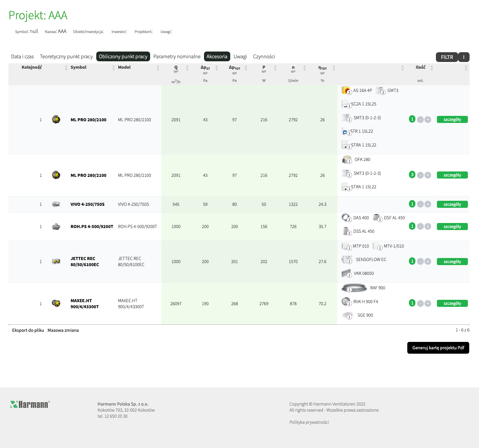Image resolution: width=480 pixels, height=448 pixels.
Task: Click the MTV-1/010 accessory icon
Action: (377, 246)
